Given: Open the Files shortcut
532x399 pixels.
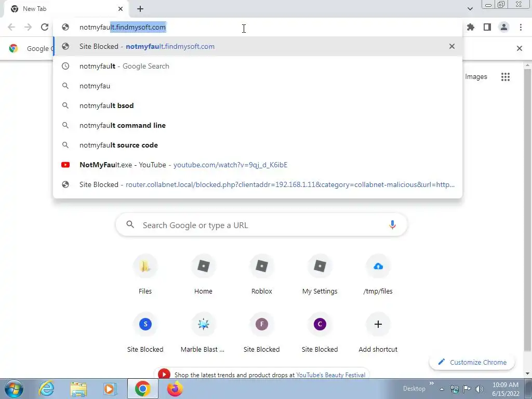Looking at the screenshot, I should (x=145, y=275).
